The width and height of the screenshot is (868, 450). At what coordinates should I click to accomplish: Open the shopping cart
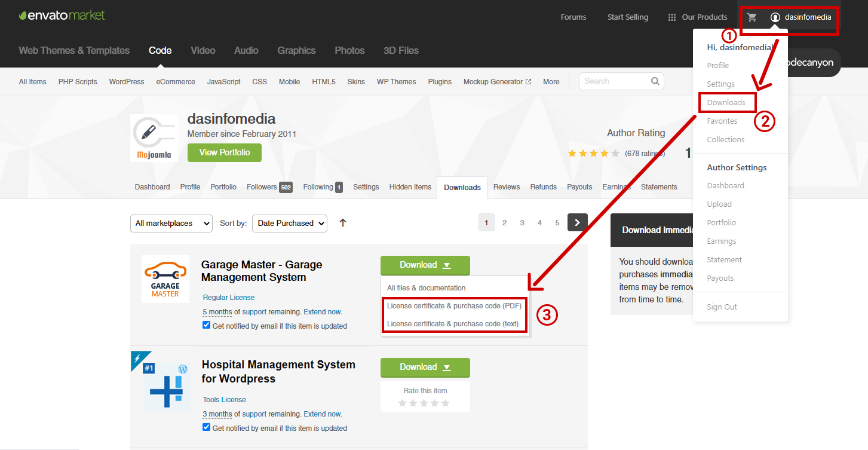click(752, 17)
